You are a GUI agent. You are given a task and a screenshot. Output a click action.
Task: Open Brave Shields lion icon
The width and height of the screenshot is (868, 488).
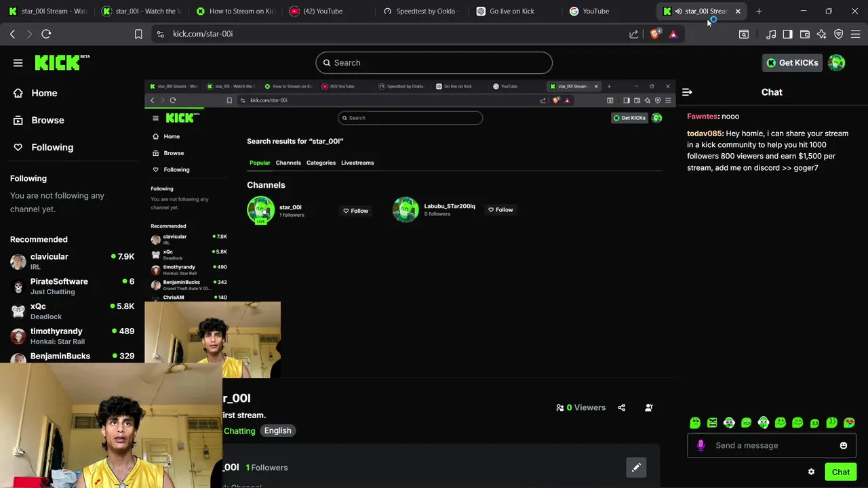pyautogui.click(x=654, y=34)
